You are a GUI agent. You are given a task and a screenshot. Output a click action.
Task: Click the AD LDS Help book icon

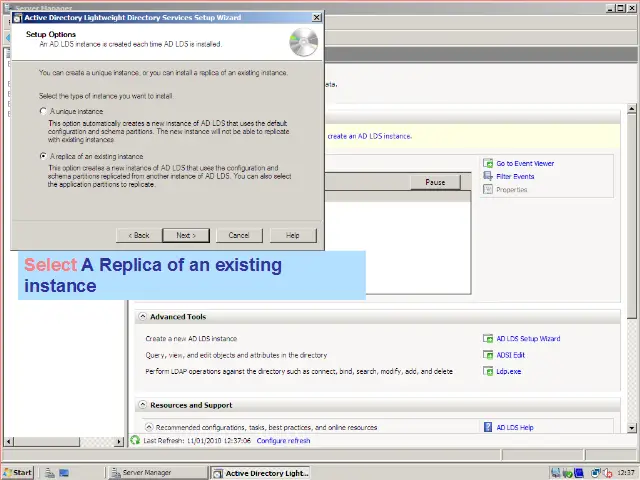[x=488, y=427]
